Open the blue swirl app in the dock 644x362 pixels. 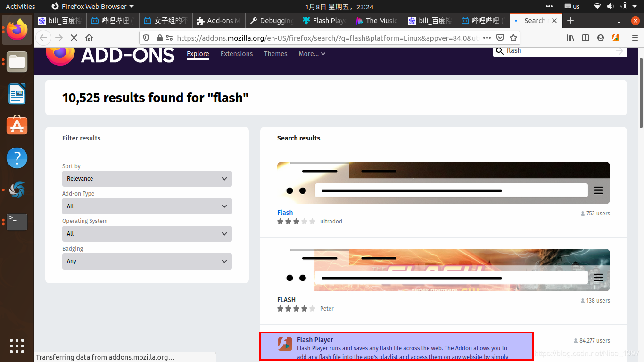pos(17,190)
